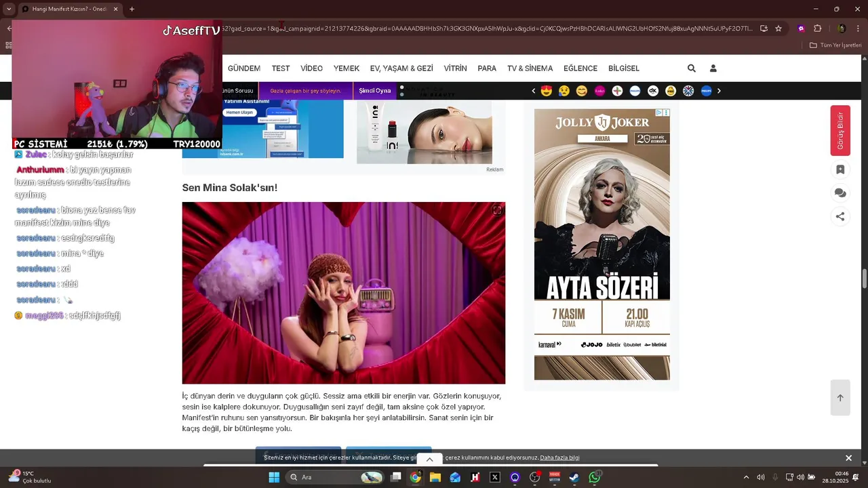Open the YEMEK menu item

[347, 68]
